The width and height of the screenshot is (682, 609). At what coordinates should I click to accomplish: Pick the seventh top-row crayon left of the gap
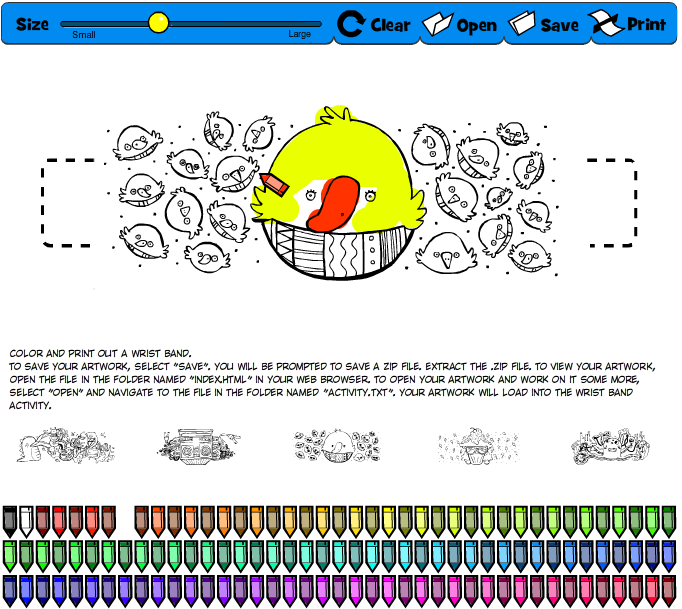click(x=109, y=521)
